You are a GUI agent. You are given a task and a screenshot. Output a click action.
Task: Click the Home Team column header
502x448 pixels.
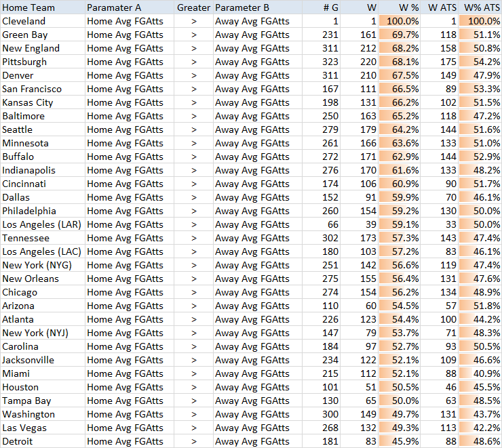(x=43, y=7)
